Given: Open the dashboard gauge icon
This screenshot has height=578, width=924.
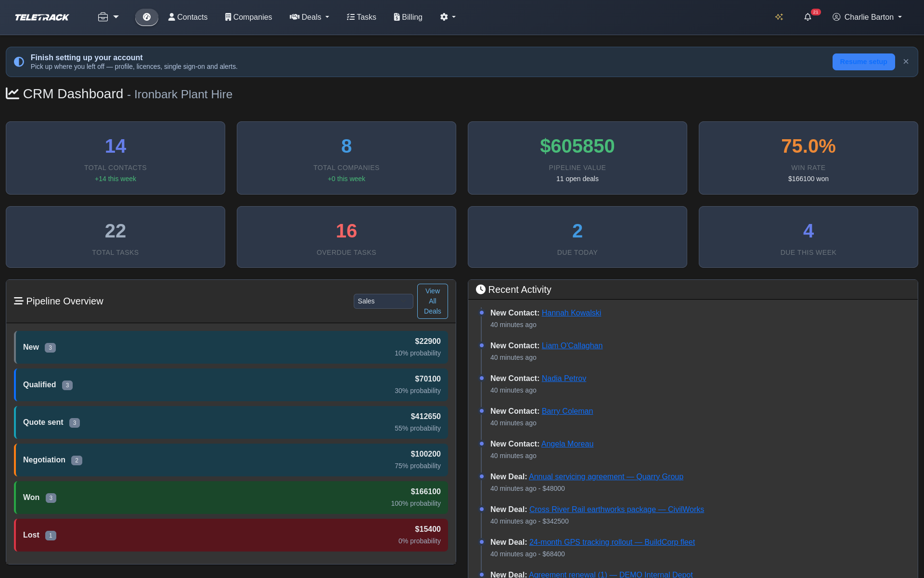Looking at the screenshot, I should [x=147, y=17].
